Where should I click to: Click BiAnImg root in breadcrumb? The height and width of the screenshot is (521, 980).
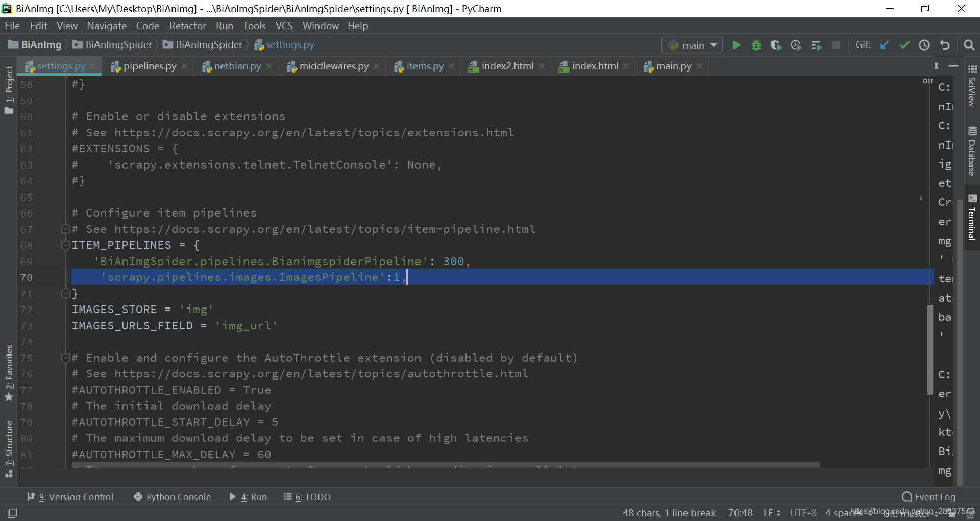coord(35,45)
